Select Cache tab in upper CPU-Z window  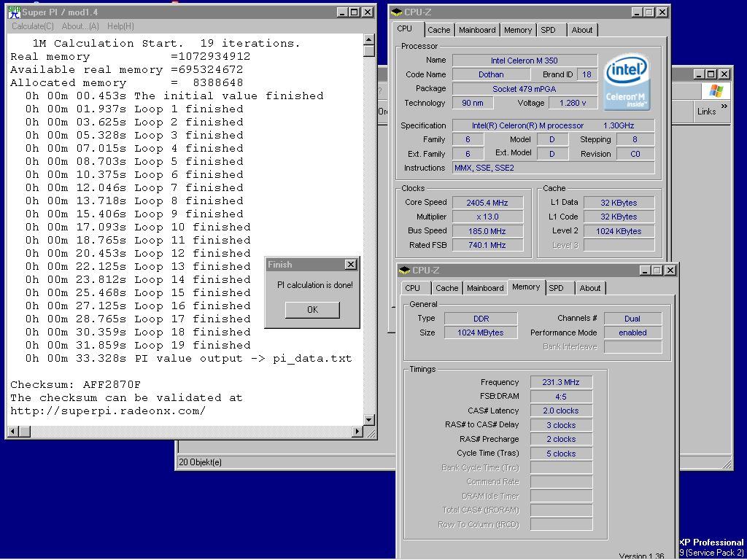pyautogui.click(x=438, y=30)
